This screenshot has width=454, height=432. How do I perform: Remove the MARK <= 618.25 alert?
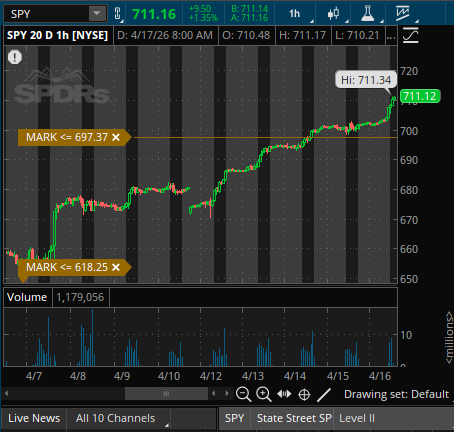[116, 267]
